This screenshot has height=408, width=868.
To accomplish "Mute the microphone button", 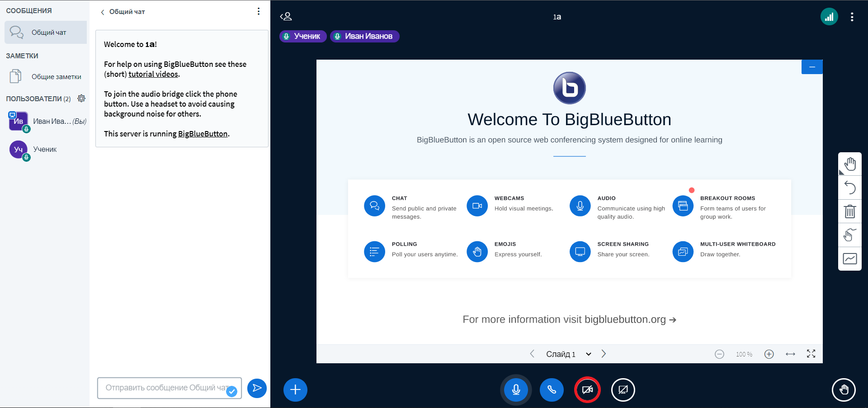I will tap(515, 389).
